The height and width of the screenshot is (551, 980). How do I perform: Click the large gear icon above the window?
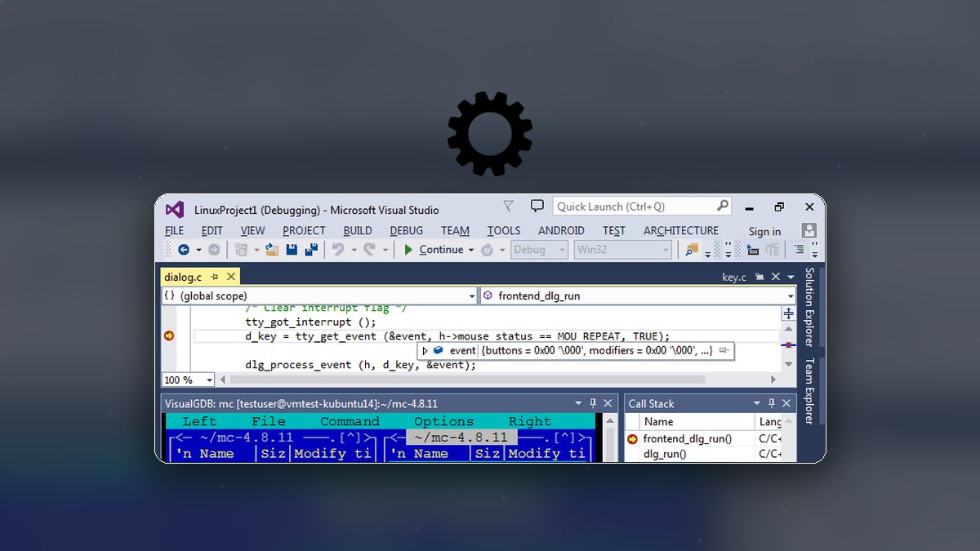(490, 134)
